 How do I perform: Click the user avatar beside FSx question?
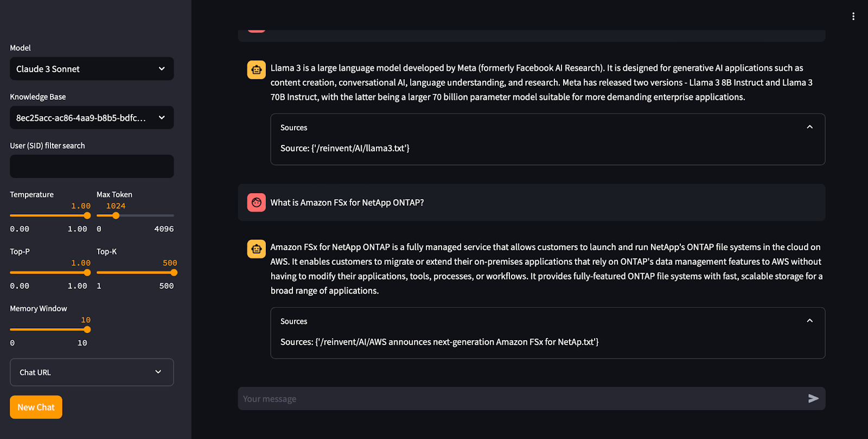click(x=257, y=202)
